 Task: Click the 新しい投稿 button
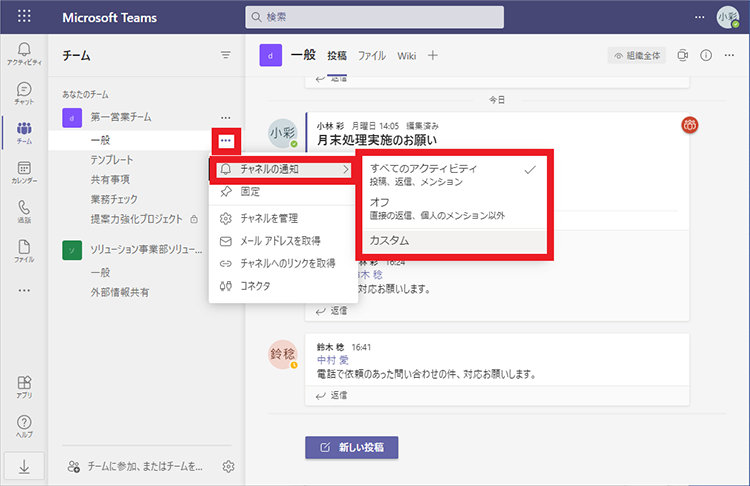pos(352,448)
